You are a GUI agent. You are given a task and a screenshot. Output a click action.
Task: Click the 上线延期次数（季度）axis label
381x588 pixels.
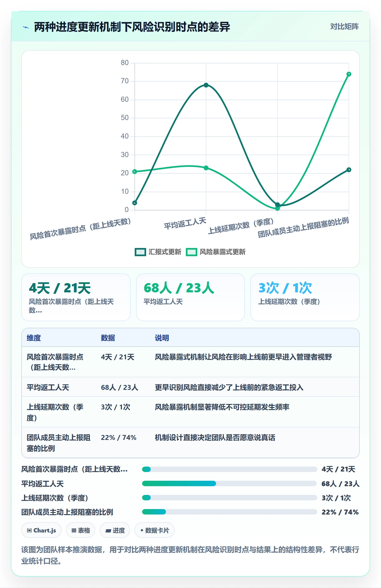pyautogui.click(x=241, y=226)
